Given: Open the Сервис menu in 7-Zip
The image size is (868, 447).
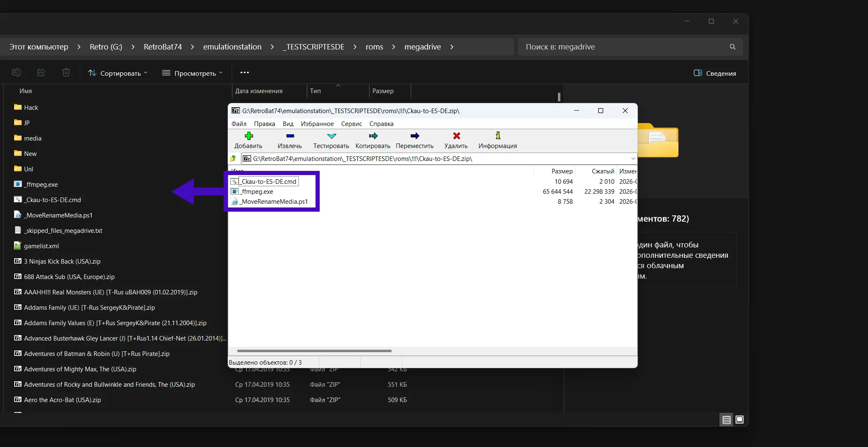Looking at the screenshot, I should (x=351, y=124).
